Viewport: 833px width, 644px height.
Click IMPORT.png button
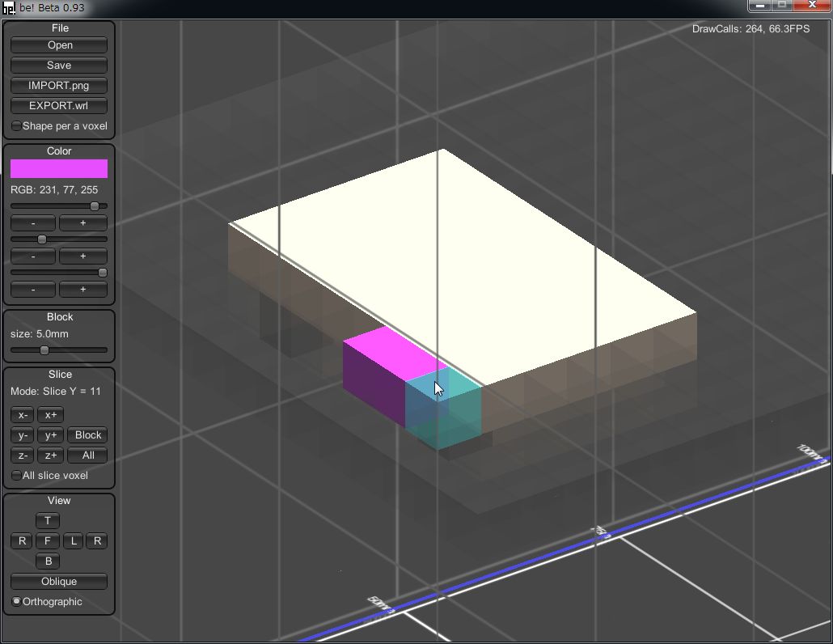point(59,86)
